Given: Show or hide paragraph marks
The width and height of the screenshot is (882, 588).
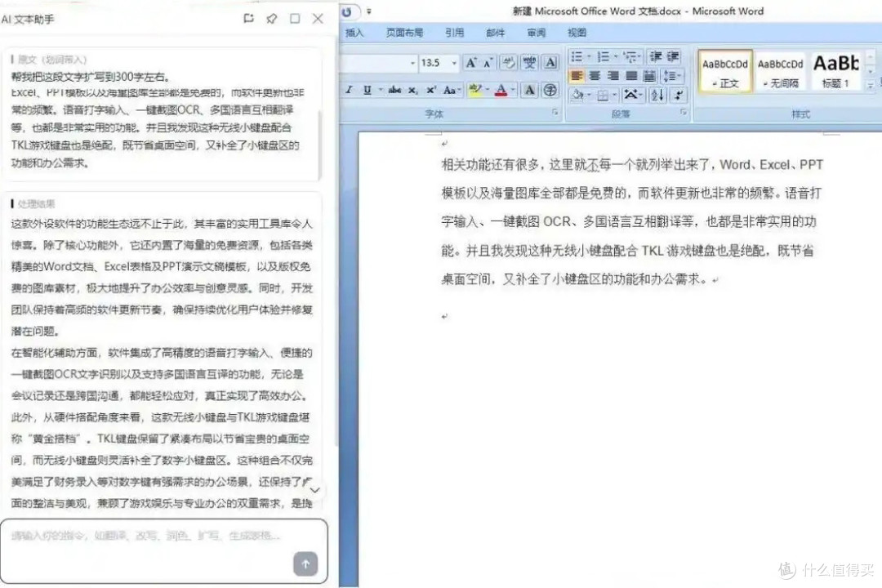Looking at the screenshot, I should point(679,95).
